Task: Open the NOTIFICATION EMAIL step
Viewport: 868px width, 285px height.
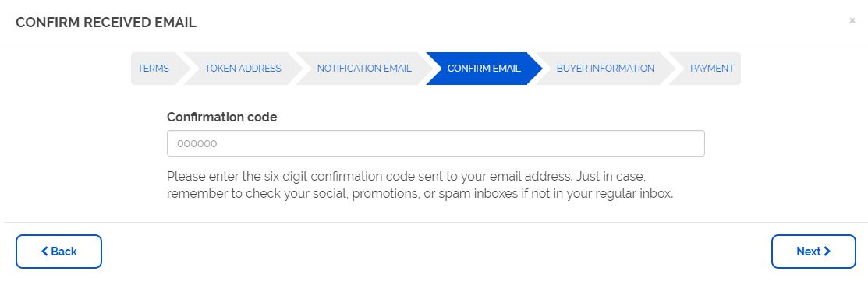Action: 363,69
